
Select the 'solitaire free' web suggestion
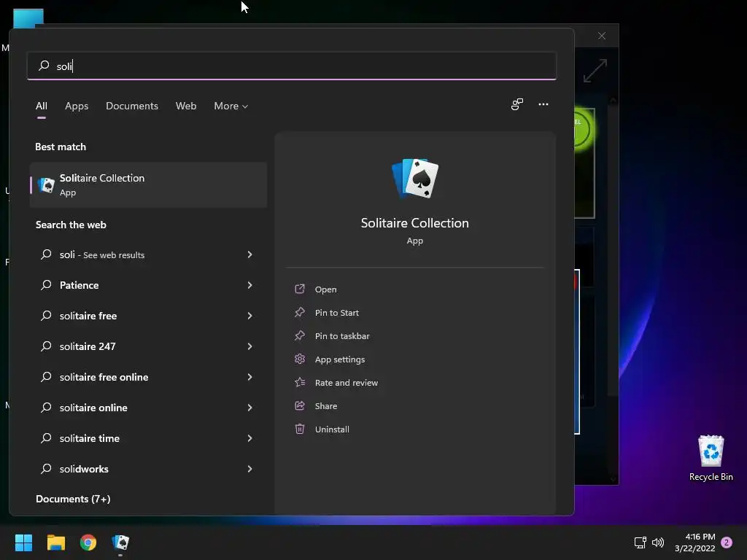pyautogui.click(x=149, y=315)
